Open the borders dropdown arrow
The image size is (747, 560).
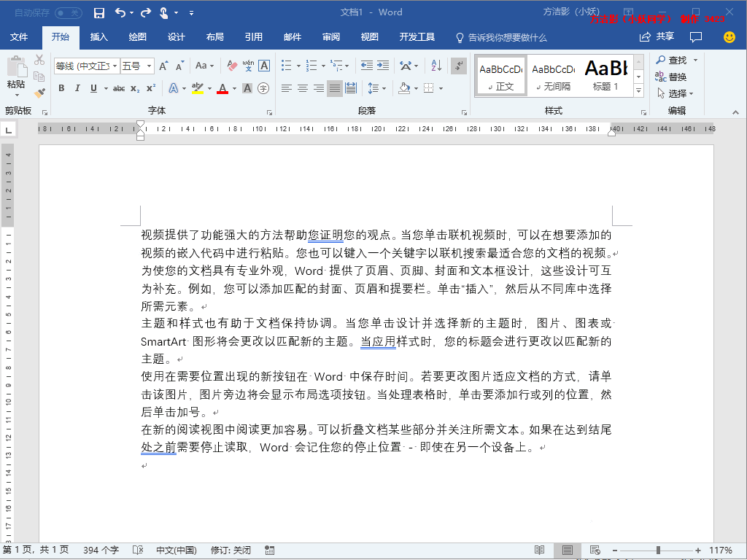pyautogui.click(x=441, y=88)
